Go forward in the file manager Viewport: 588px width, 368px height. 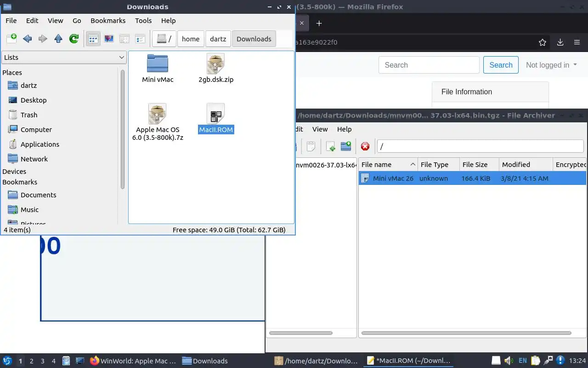pyautogui.click(x=43, y=39)
